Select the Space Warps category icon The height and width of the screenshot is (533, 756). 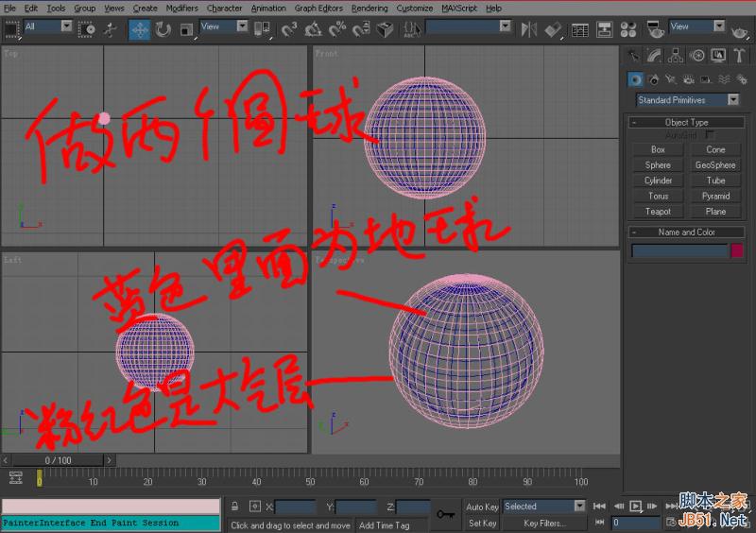tap(724, 79)
